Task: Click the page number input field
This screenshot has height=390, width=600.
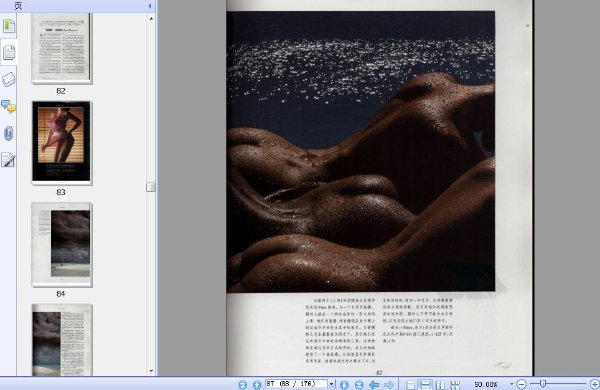Action: (297, 383)
